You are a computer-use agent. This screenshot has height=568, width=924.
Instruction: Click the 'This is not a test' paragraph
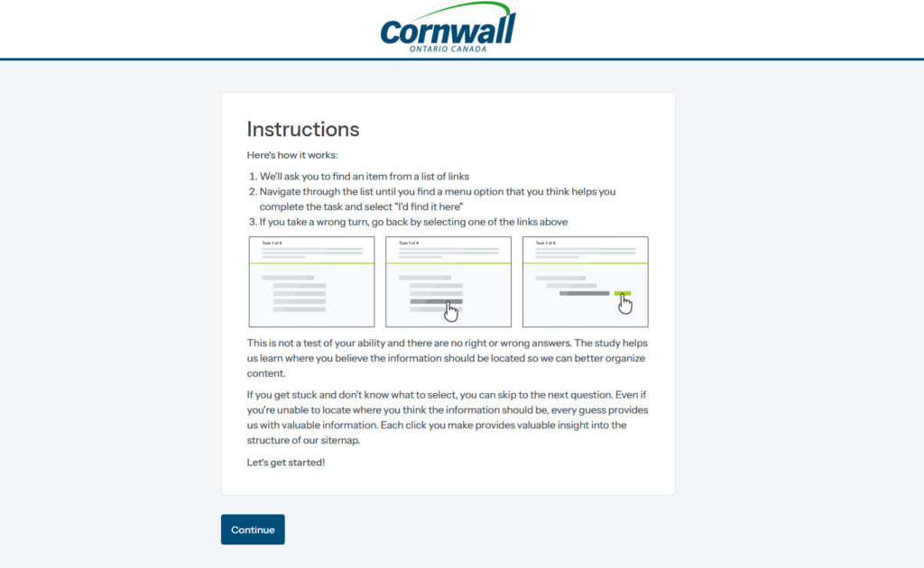pyautogui.click(x=447, y=358)
